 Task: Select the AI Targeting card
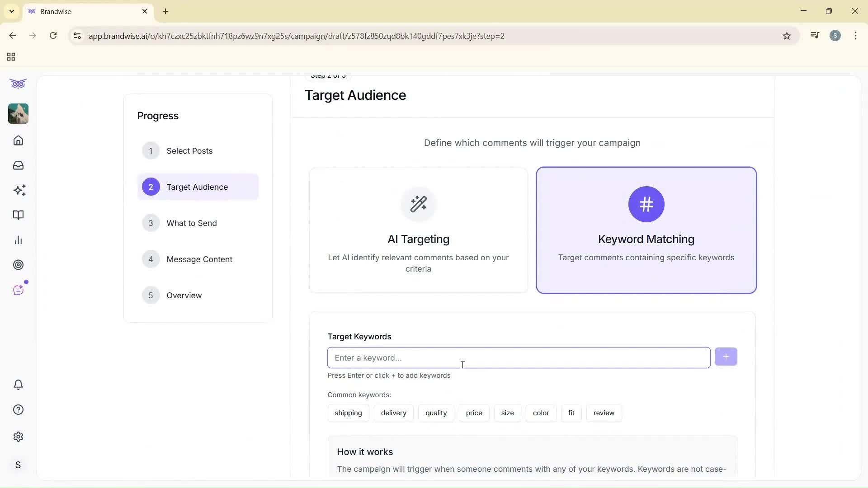418,230
